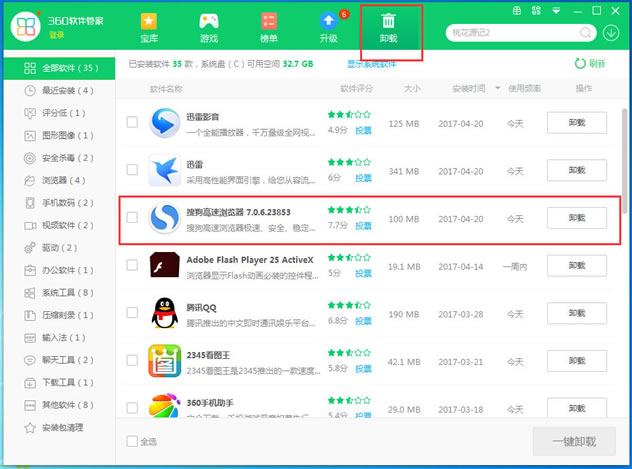Open the 榜单 ranking list icon tab
632x469 pixels.
point(269,27)
